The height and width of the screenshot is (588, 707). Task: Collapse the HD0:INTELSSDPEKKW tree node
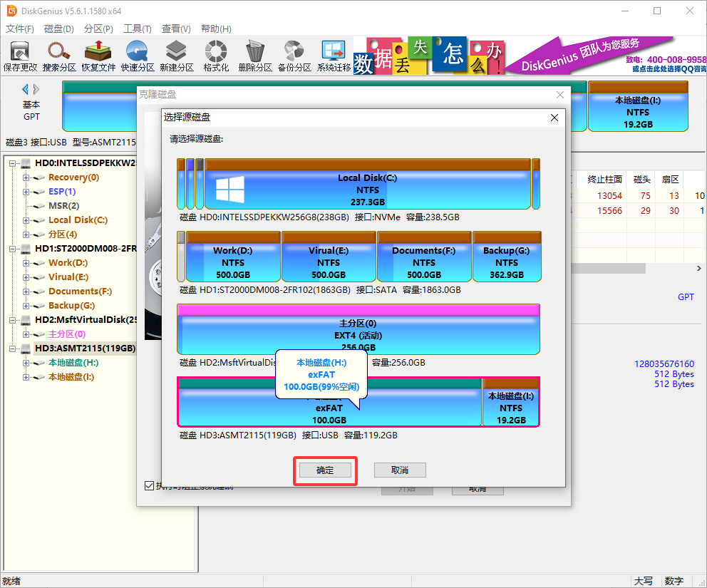click(x=13, y=163)
